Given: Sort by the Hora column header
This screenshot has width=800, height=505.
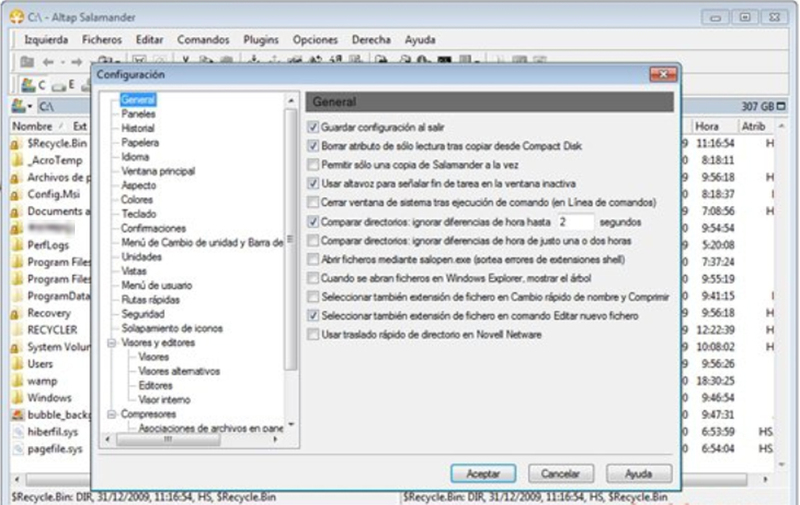Looking at the screenshot, I should click(707, 126).
